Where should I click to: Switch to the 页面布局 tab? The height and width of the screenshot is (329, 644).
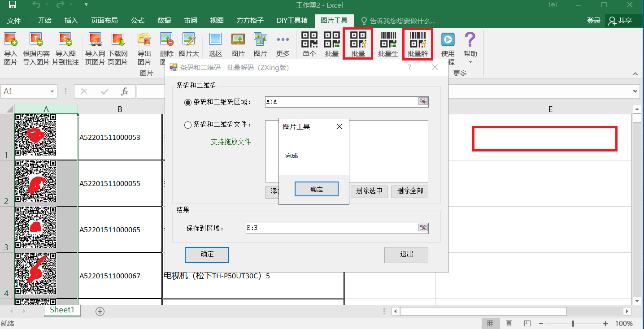click(104, 21)
